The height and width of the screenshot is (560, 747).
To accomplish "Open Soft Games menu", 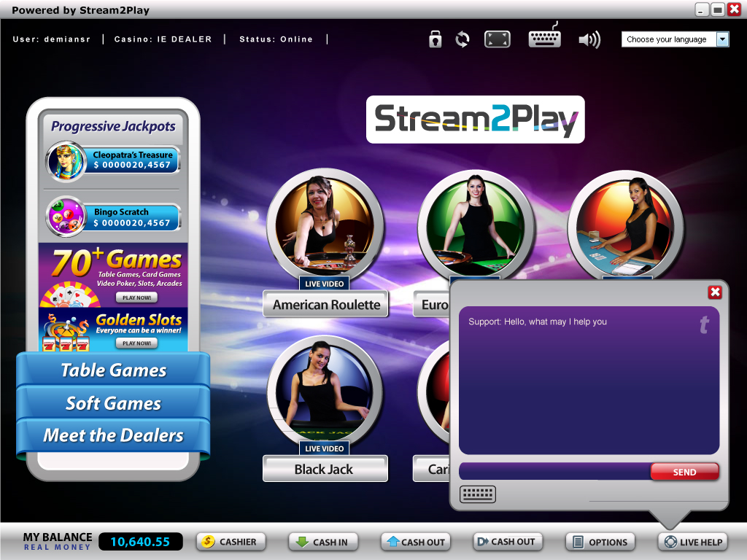I will pos(113,402).
